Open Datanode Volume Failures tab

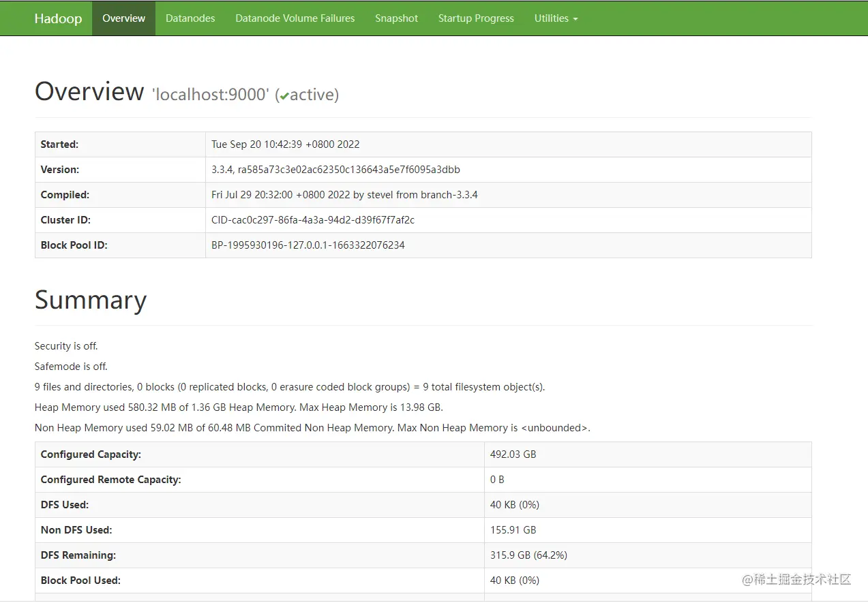tap(295, 18)
